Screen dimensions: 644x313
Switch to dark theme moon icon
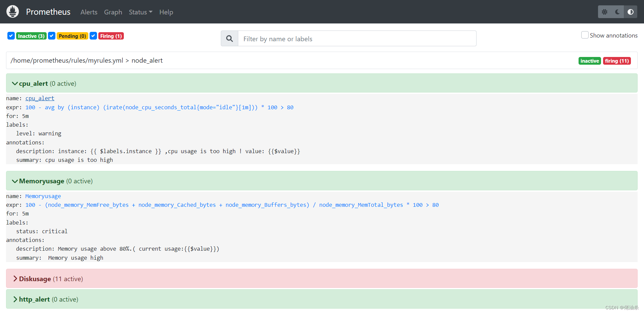point(617,12)
